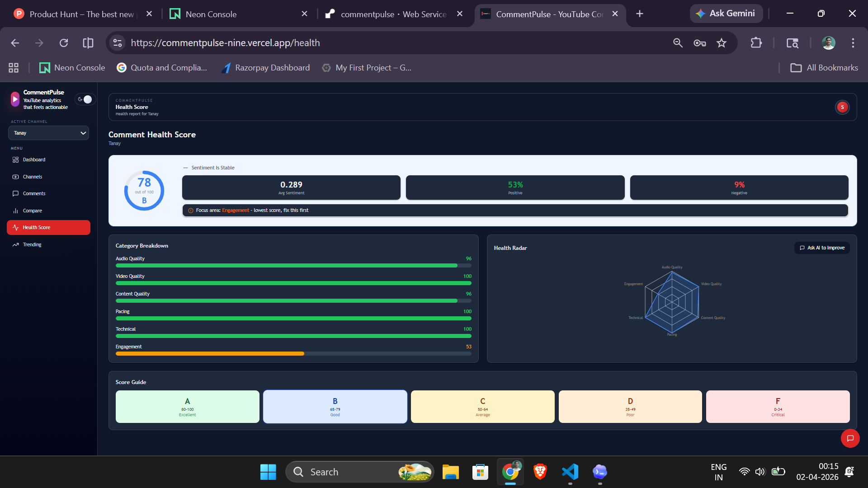Screen dimensions: 868x488
Task: Open Dashboard from sidebar menu
Action: coord(34,160)
